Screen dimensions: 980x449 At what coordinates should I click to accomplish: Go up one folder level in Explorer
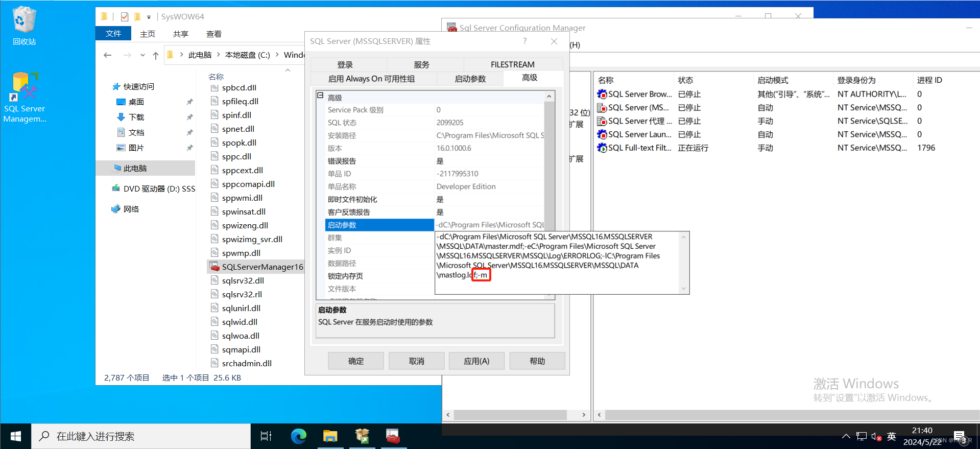pyautogui.click(x=156, y=55)
